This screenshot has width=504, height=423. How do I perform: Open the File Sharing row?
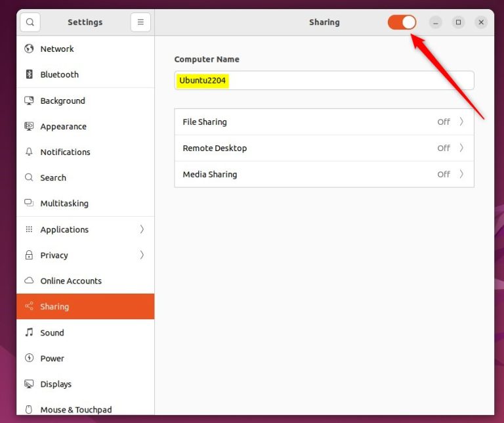tap(324, 122)
